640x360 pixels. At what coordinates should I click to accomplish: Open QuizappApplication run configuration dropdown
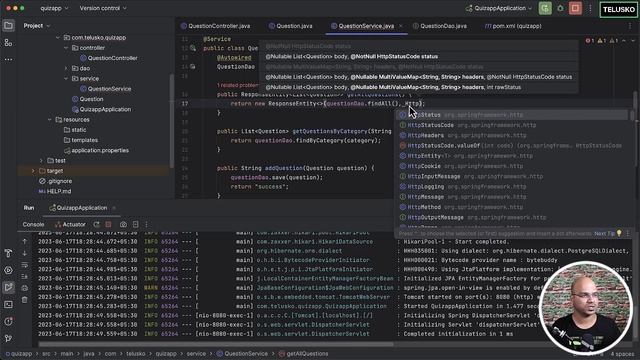click(x=499, y=8)
